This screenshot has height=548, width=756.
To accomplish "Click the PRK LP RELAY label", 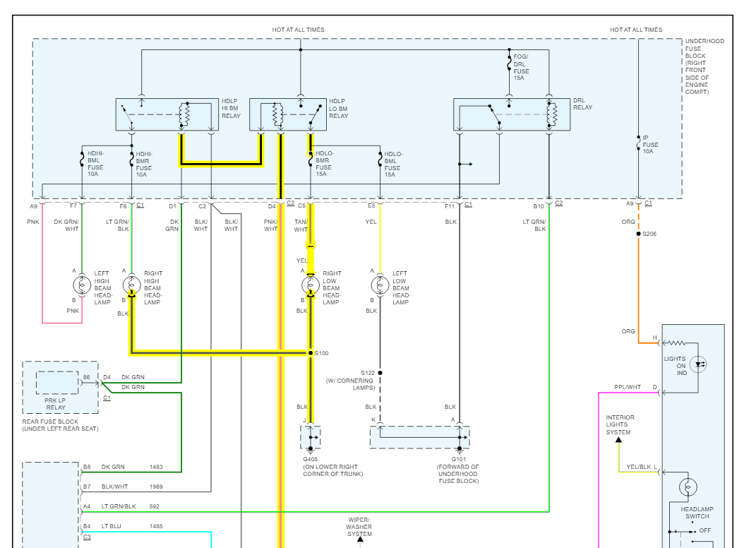I will point(56,404).
